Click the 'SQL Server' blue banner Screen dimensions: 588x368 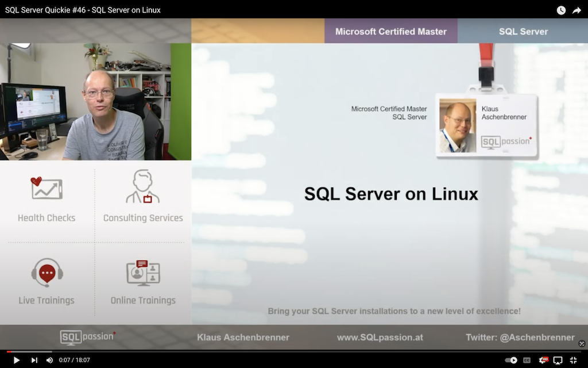tap(523, 31)
